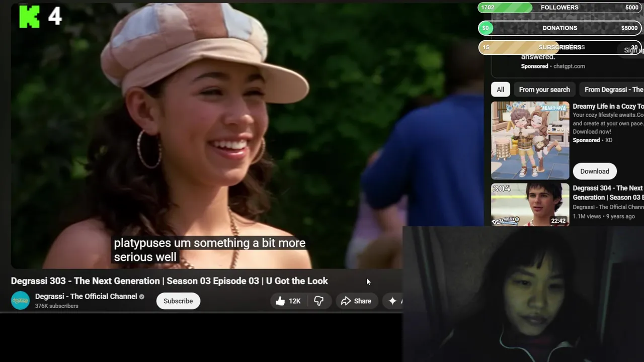The width and height of the screenshot is (644, 362).
Task: Download the Heartopia sponsored game
Action: pos(595,171)
